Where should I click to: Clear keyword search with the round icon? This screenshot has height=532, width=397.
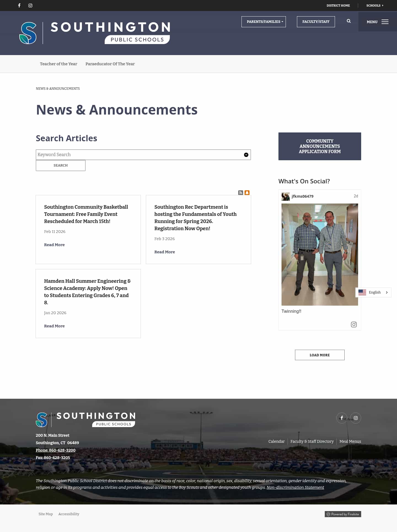(246, 155)
